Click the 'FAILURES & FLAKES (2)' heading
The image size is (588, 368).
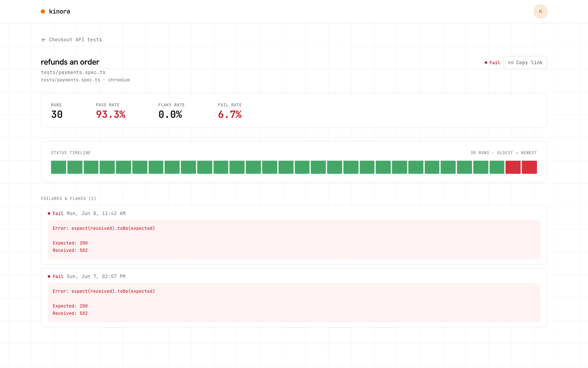point(69,199)
